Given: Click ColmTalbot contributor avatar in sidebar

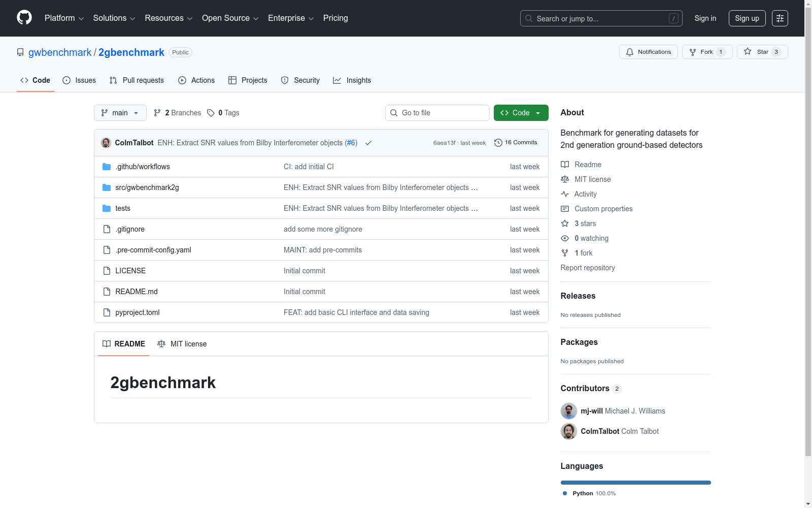Looking at the screenshot, I should click(569, 431).
